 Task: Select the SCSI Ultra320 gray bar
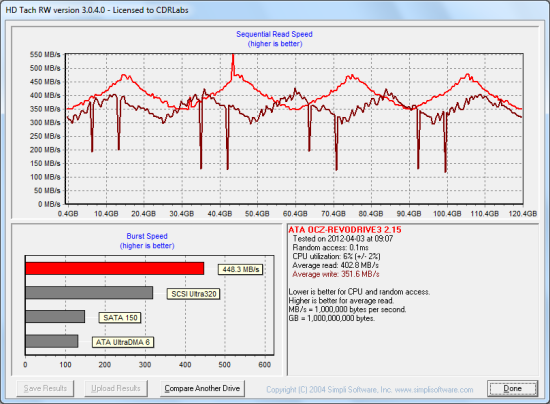[x=89, y=293]
